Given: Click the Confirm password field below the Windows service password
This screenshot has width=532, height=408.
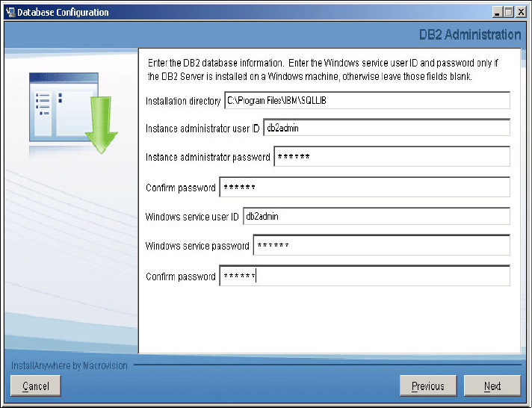Looking at the screenshot, I should click(x=365, y=276).
